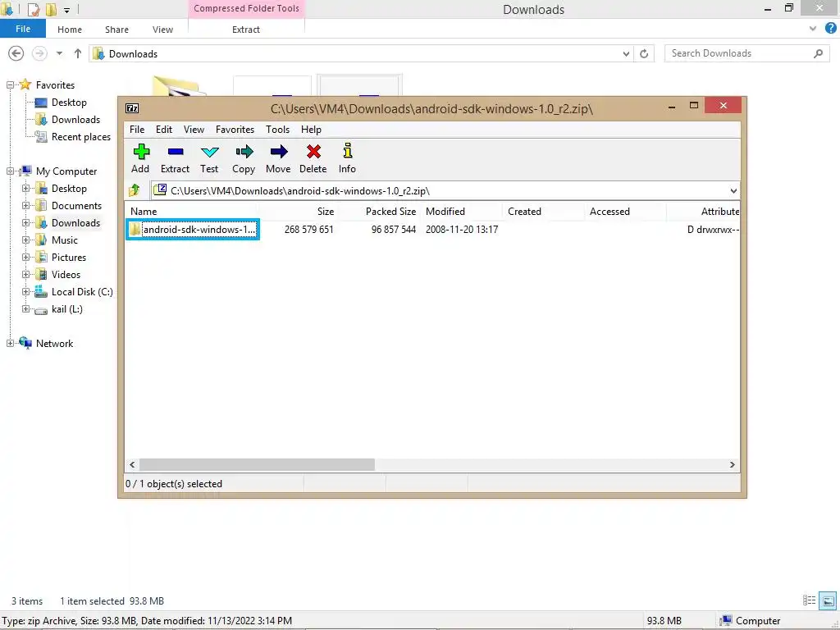
Task: Expand the Explorer address bar history dropdown
Action: (626, 53)
